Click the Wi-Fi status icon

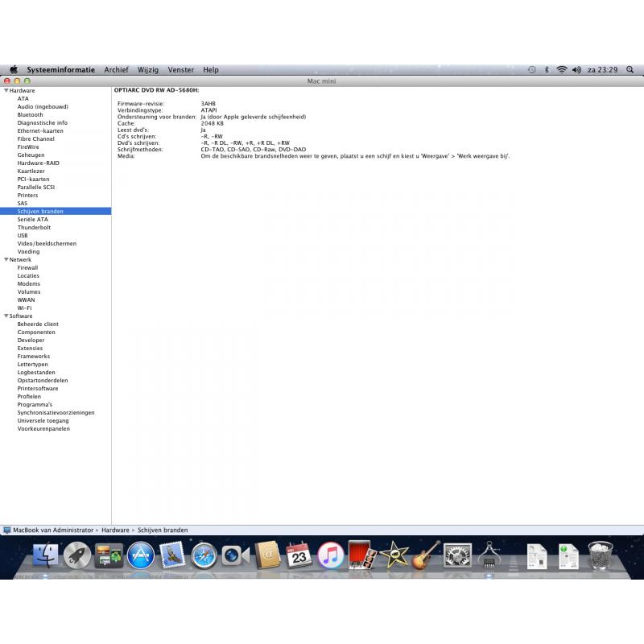point(561,70)
